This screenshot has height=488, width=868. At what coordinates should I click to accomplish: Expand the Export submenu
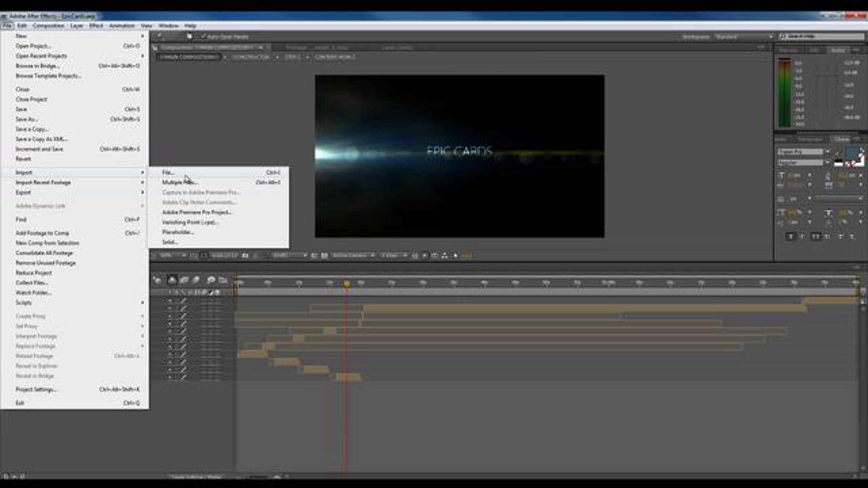point(142,192)
